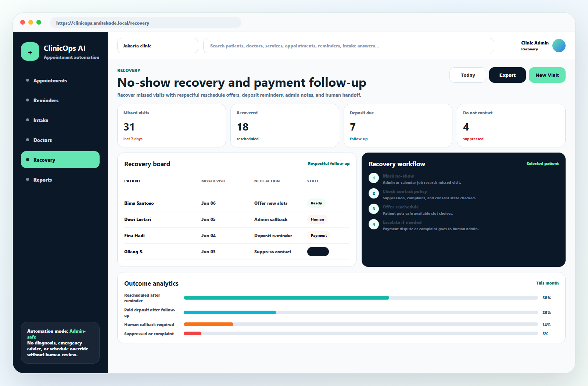588x386 pixels.
Task: Select workflow step 4 circle
Action: point(374,224)
